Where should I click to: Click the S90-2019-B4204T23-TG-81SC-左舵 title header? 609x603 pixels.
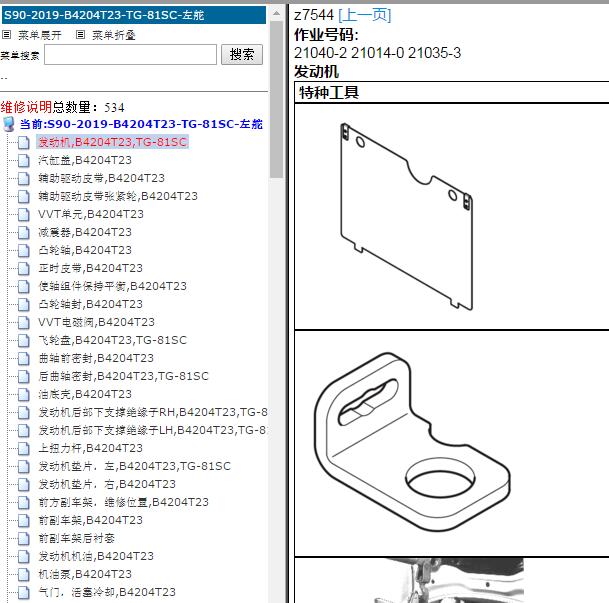[x=134, y=15]
